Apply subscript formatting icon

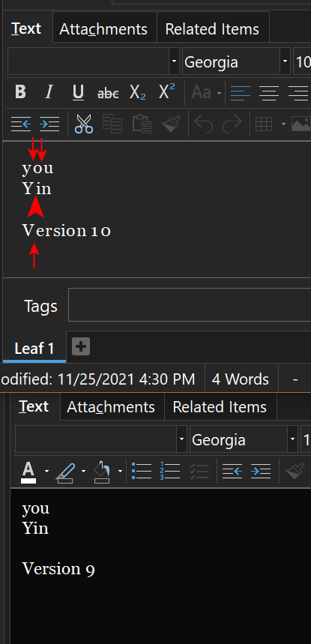(137, 92)
